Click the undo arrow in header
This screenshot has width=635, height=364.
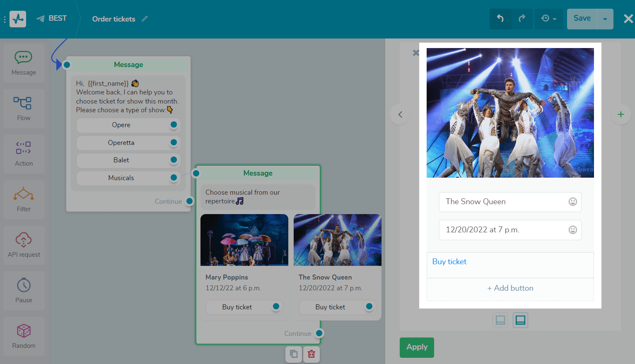coord(500,19)
